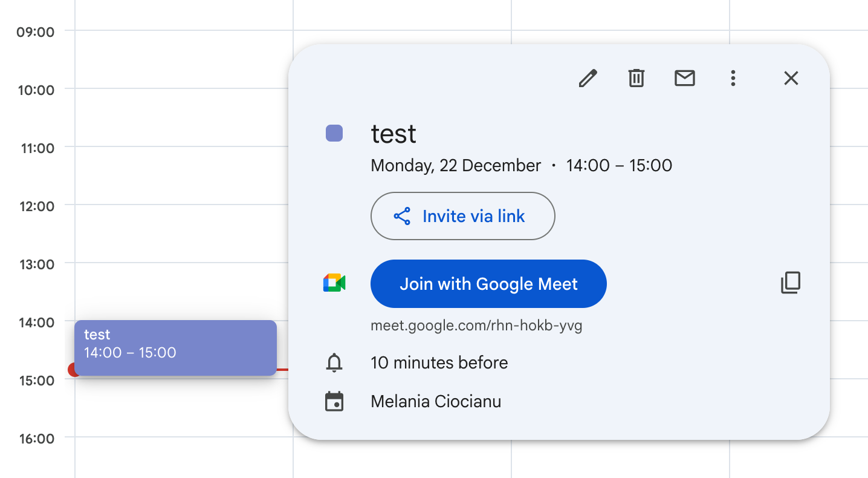Click the 09:00 time slot label
Screen dimensions: 868x478
coord(36,31)
